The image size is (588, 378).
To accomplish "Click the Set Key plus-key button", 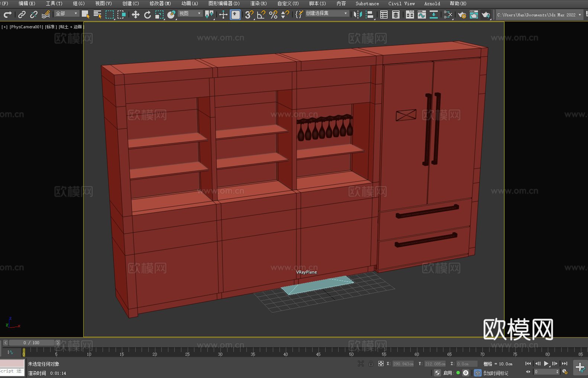I will click(580, 368).
